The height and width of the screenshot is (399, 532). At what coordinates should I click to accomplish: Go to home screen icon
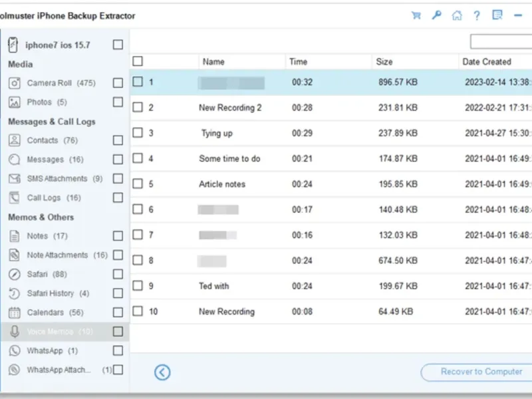(x=457, y=15)
